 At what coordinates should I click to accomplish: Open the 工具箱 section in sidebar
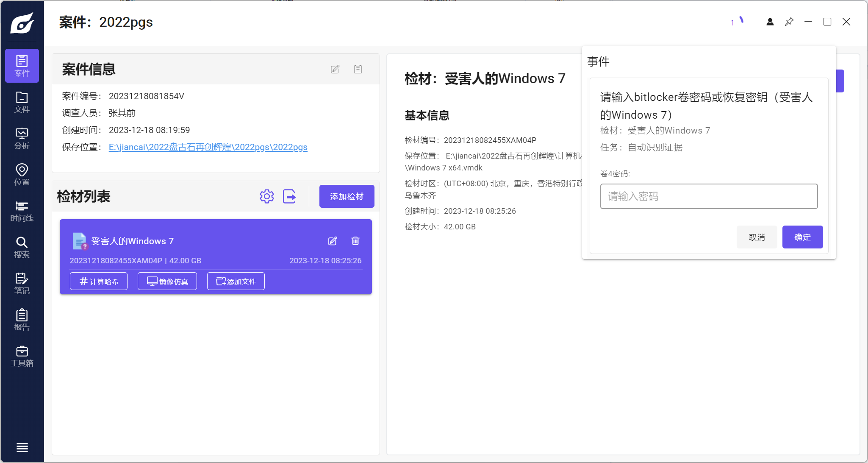pyautogui.click(x=22, y=356)
